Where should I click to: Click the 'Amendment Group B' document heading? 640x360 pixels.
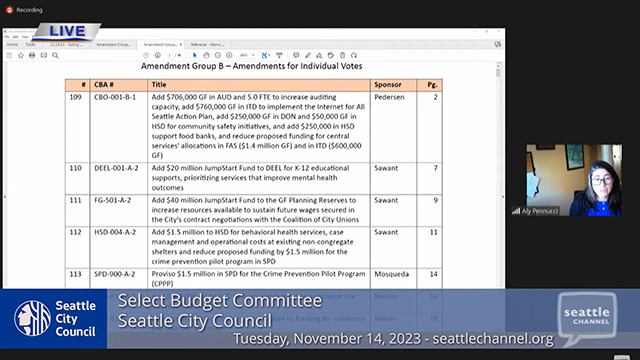pyautogui.click(x=251, y=66)
